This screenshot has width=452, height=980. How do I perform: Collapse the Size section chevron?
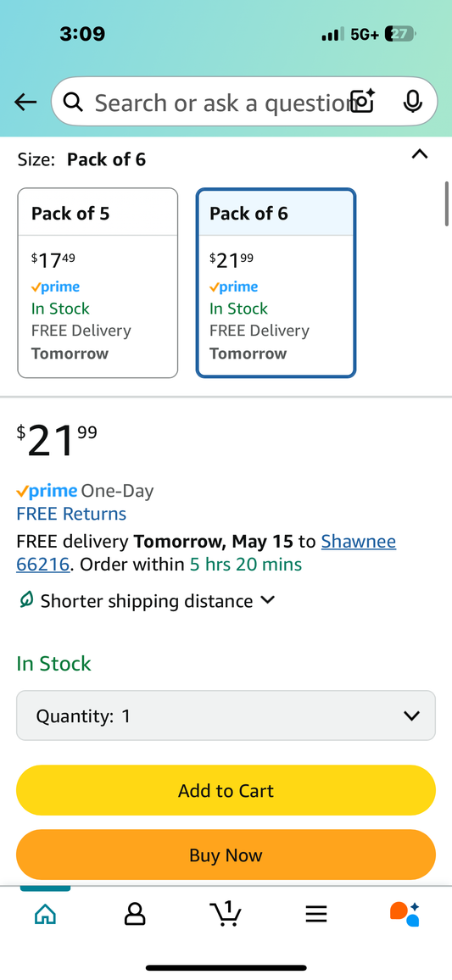tap(420, 154)
